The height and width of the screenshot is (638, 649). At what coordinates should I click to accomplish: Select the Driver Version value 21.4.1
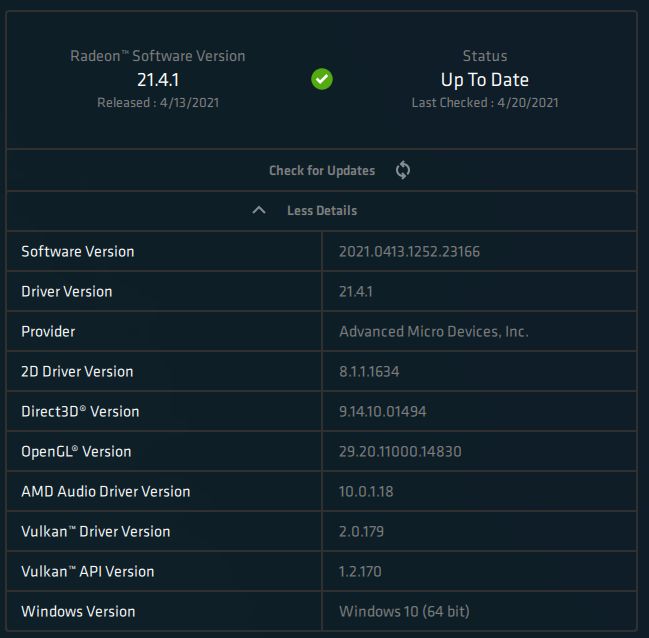[x=356, y=291]
